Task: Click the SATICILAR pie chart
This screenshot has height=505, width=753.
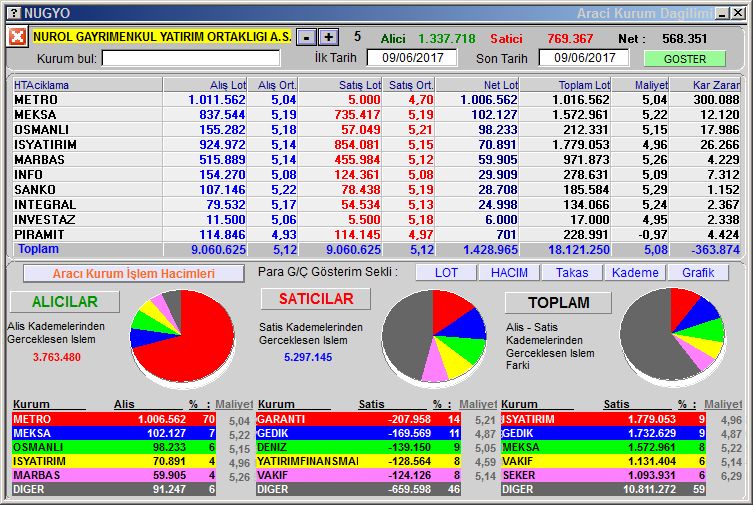Action: click(x=434, y=336)
